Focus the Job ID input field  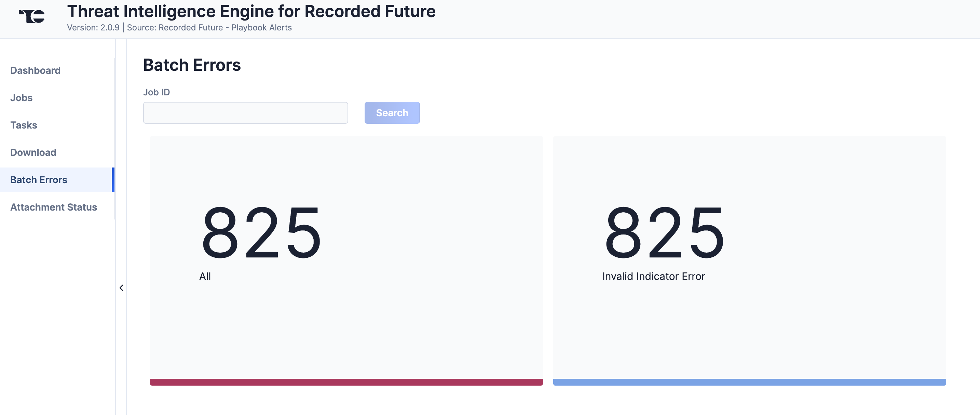(245, 113)
